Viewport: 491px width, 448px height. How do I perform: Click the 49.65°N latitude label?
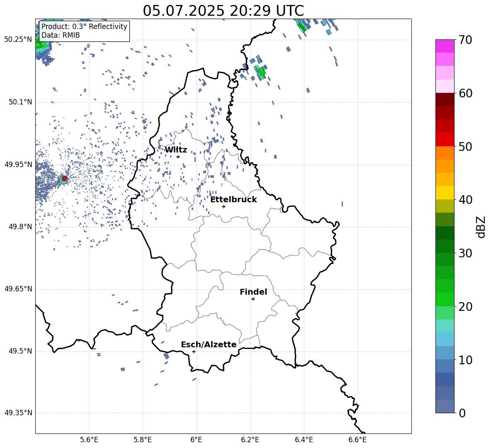click(18, 289)
